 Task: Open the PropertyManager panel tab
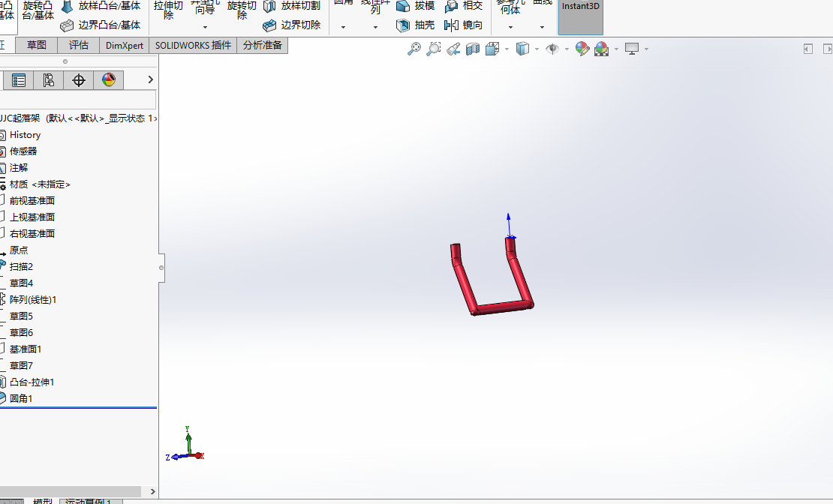[19, 80]
